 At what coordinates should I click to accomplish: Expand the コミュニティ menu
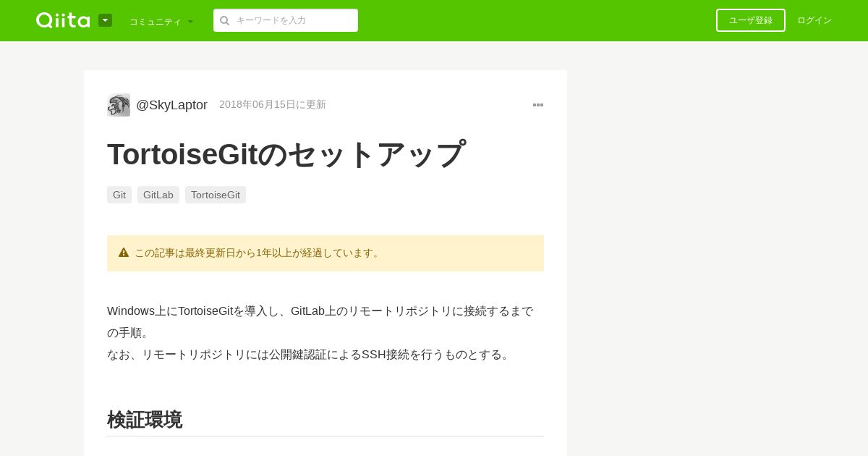point(161,22)
